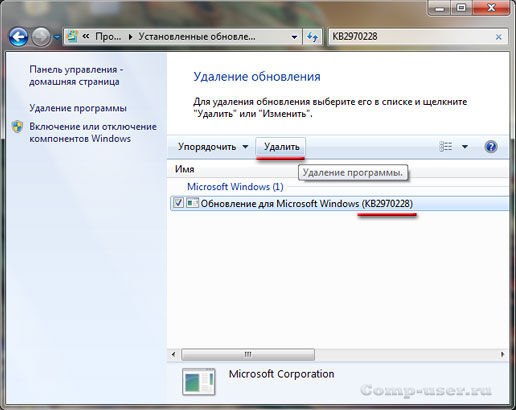Screen dimensions: 516x410
Task: Open the address bar history dropdown
Action: [294, 37]
